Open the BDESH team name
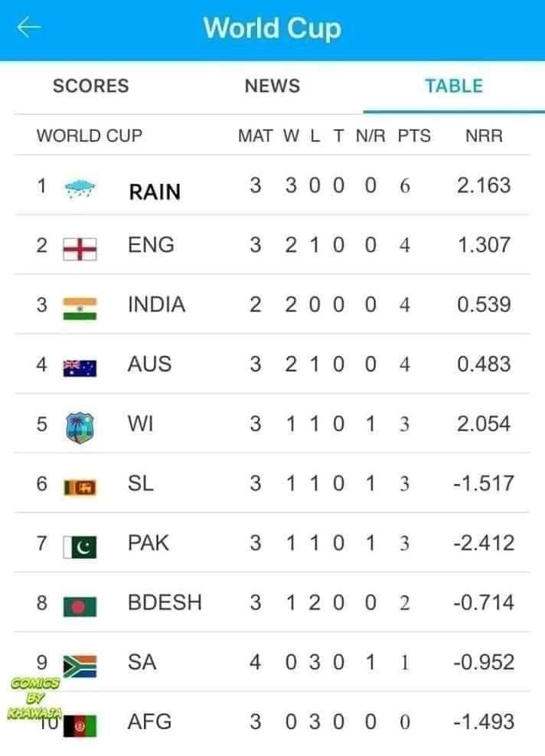 coord(165,603)
